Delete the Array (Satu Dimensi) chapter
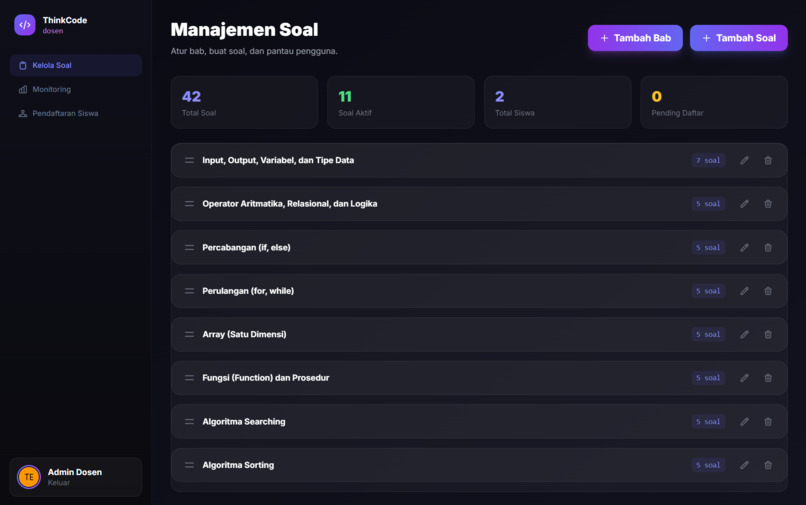806x505 pixels. (768, 334)
